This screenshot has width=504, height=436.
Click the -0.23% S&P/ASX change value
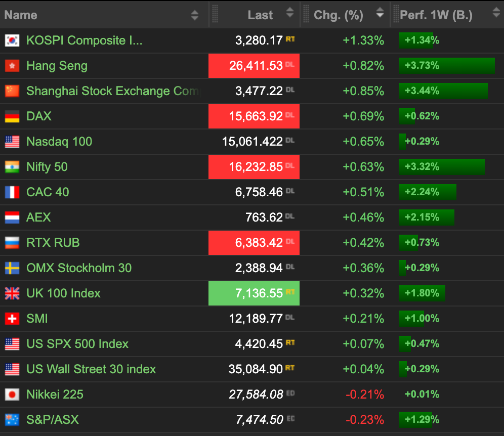(365, 420)
